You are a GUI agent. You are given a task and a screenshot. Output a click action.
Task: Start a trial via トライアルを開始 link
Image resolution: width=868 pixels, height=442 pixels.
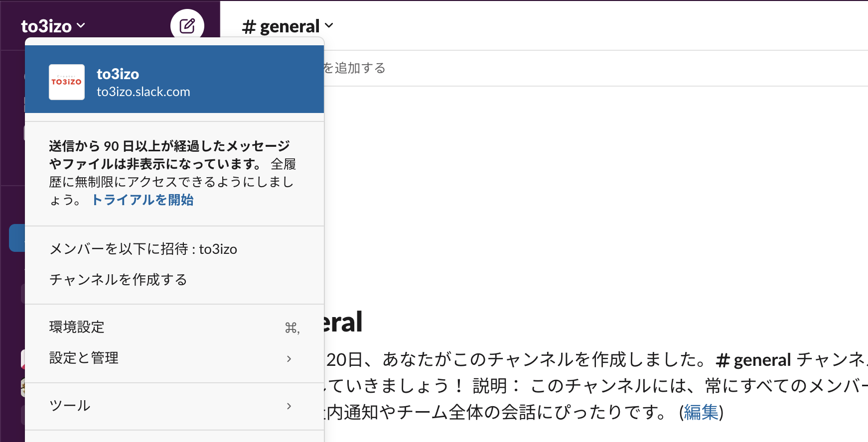tap(143, 200)
